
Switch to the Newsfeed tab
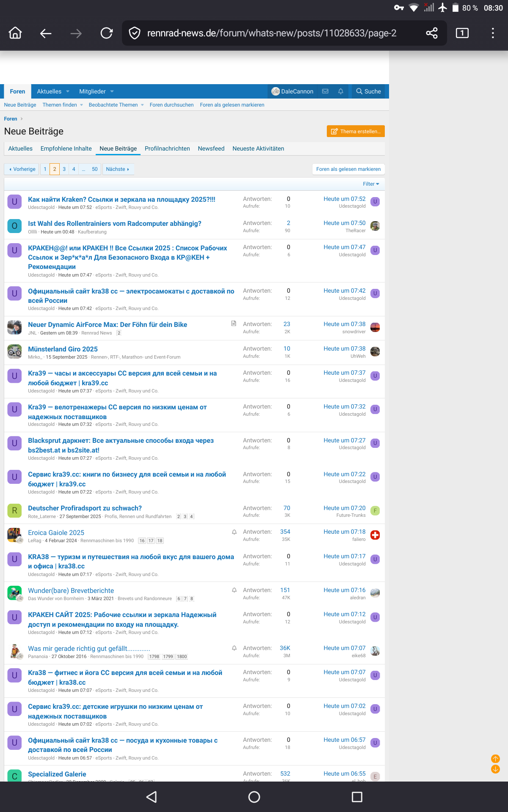[x=211, y=148]
